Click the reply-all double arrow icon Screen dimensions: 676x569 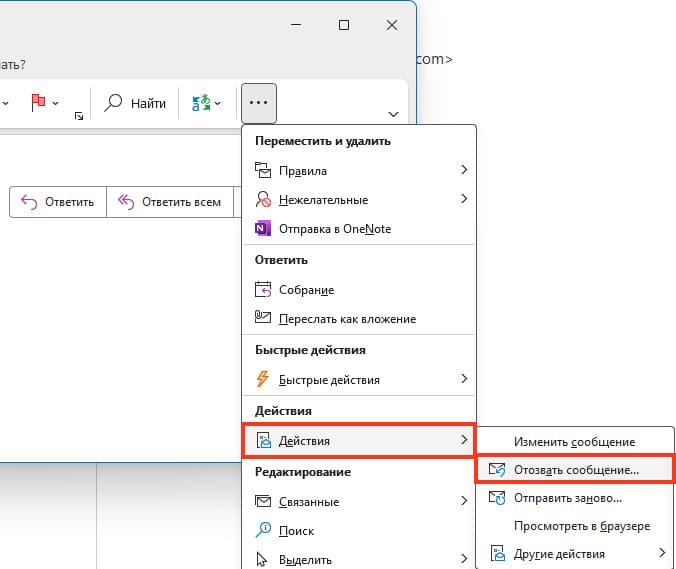pyautogui.click(x=126, y=202)
